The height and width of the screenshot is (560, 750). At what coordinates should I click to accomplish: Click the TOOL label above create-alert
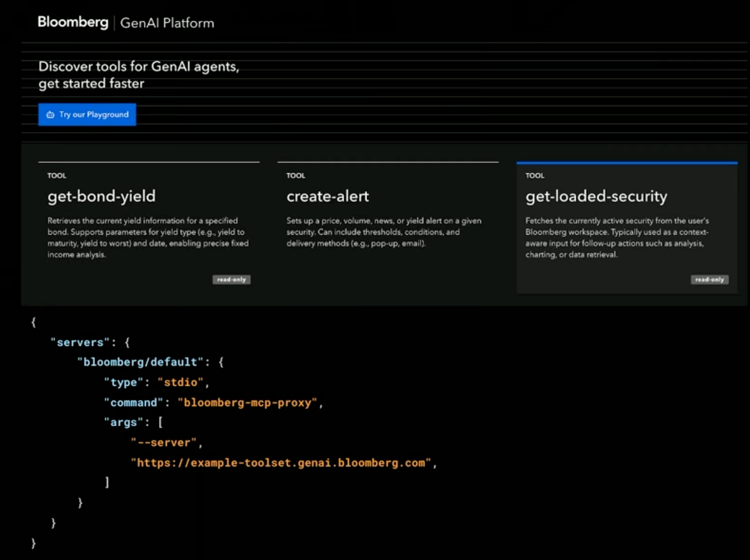coord(296,176)
